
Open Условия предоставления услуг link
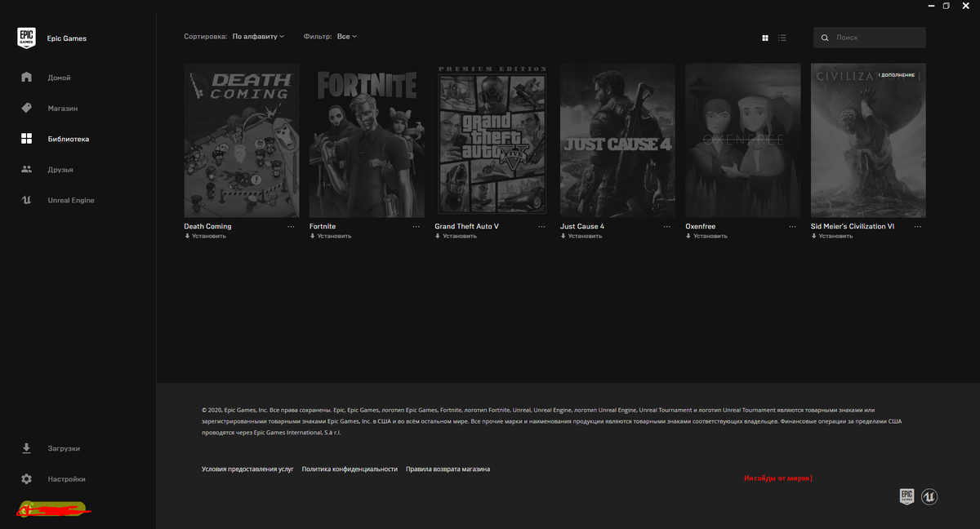tap(247, 469)
